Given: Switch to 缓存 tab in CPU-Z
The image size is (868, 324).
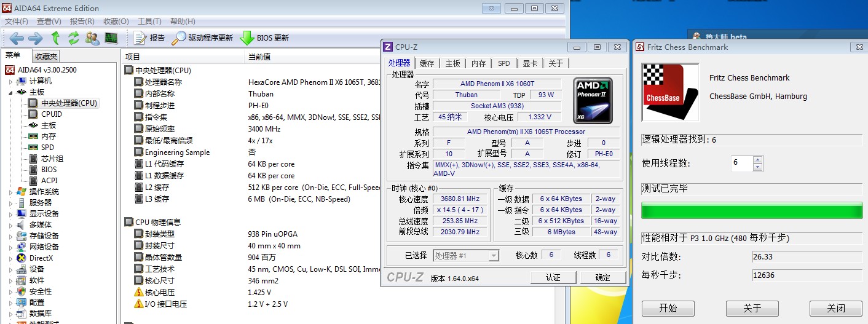Looking at the screenshot, I should click(x=427, y=63).
